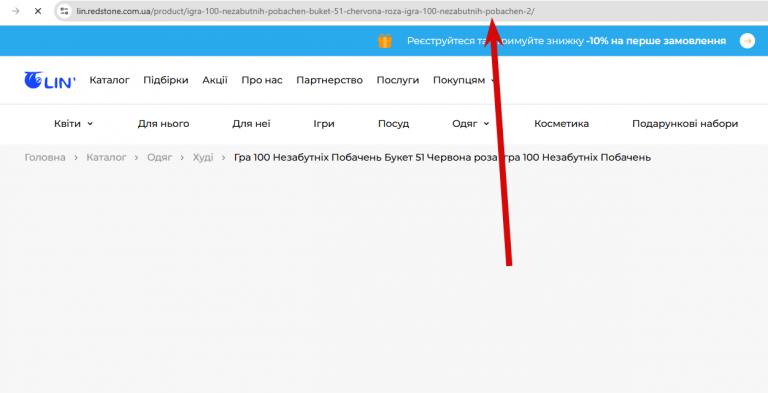Select the URL in the address bar
This screenshot has height=393, width=768.
coord(305,11)
